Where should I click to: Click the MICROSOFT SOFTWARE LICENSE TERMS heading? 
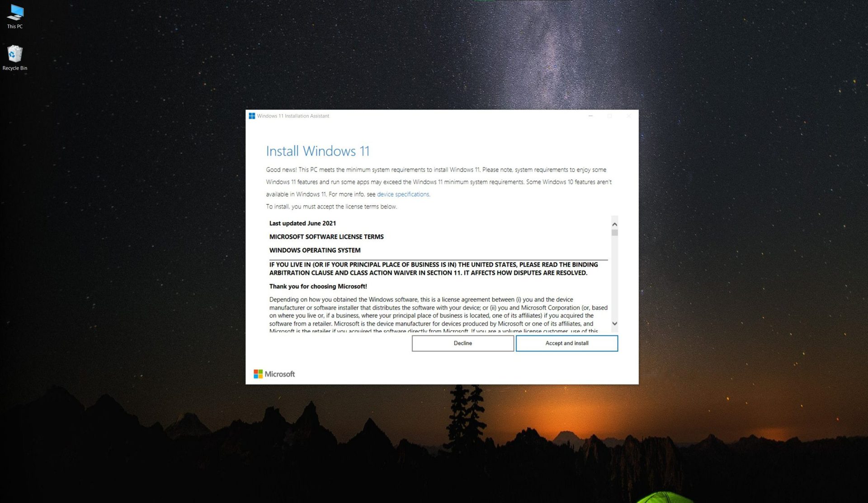[326, 236]
